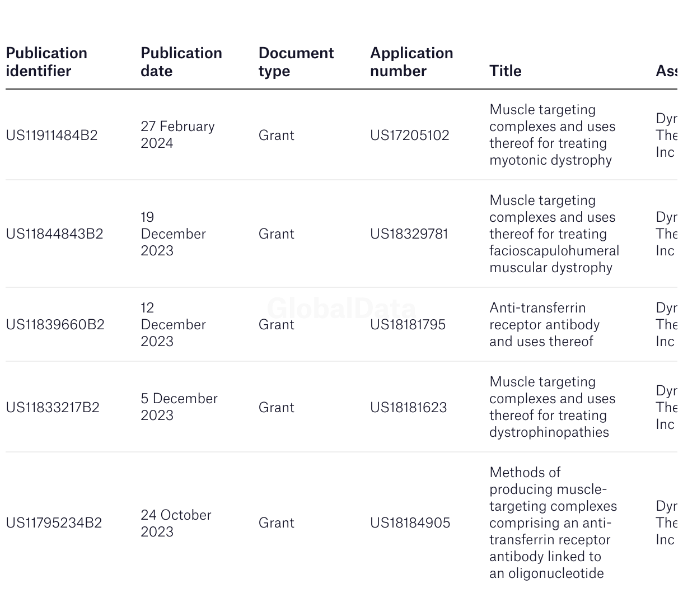The width and height of the screenshot is (683, 616).
Task: Click the myotonic dystrophy patent title
Action: point(551,135)
